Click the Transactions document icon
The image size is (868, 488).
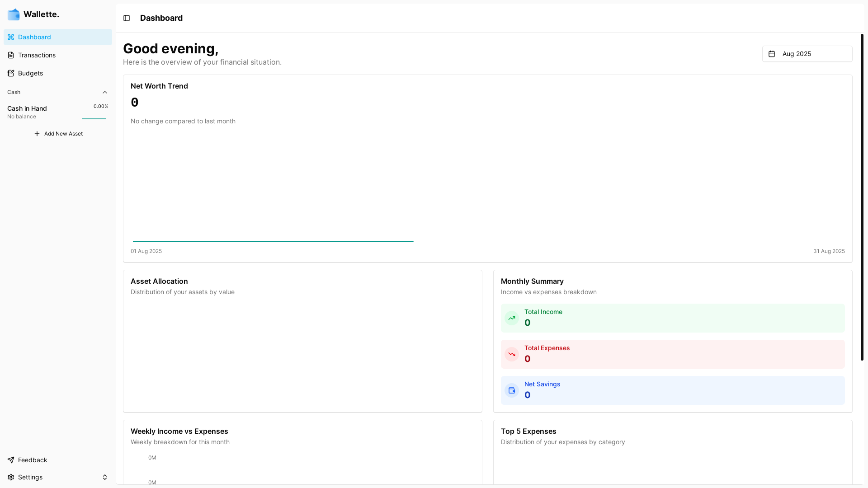(11, 55)
